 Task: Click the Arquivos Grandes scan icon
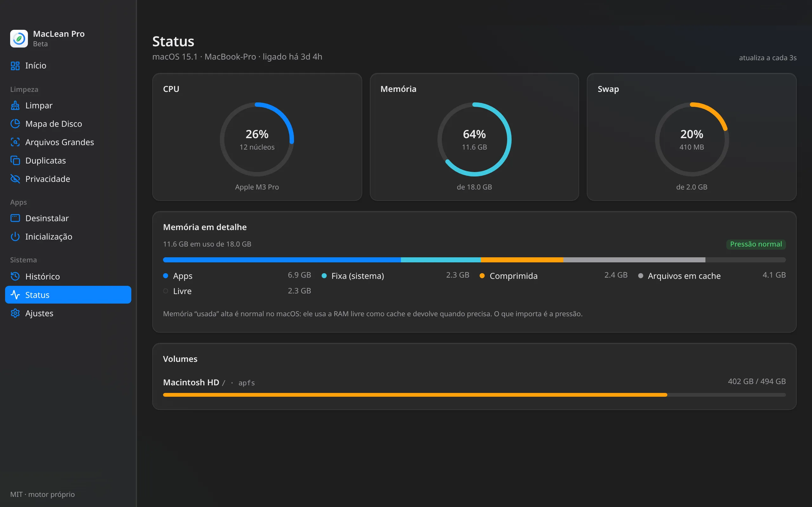click(x=15, y=142)
